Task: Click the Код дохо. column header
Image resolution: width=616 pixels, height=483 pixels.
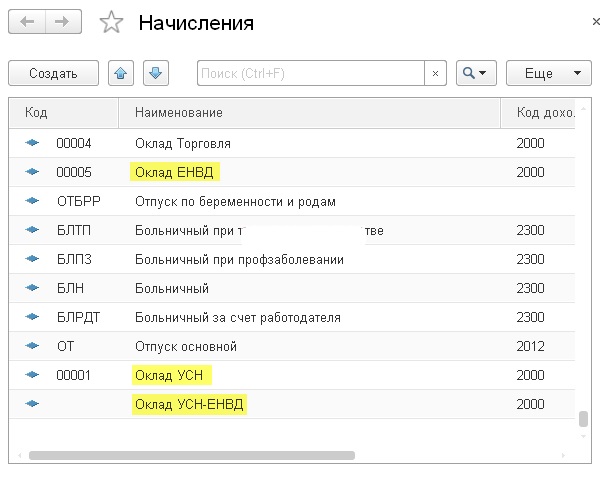Action: (x=538, y=113)
